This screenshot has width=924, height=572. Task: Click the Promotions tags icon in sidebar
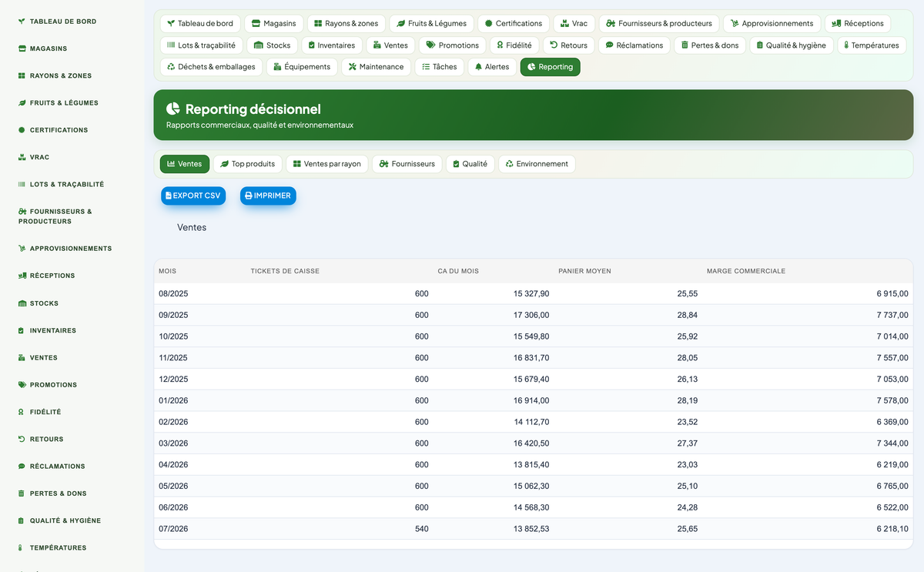pyautogui.click(x=22, y=384)
